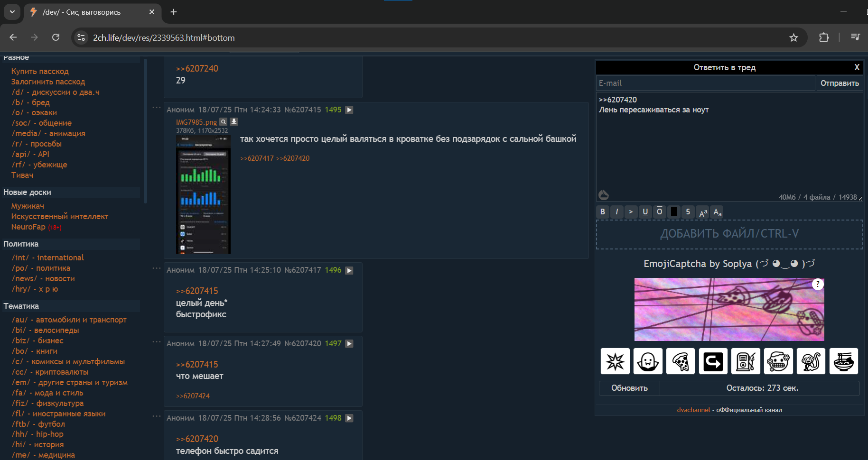This screenshot has height=460, width=868.
Task: Open post menu arrow for post №6207420
Action: click(349, 344)
